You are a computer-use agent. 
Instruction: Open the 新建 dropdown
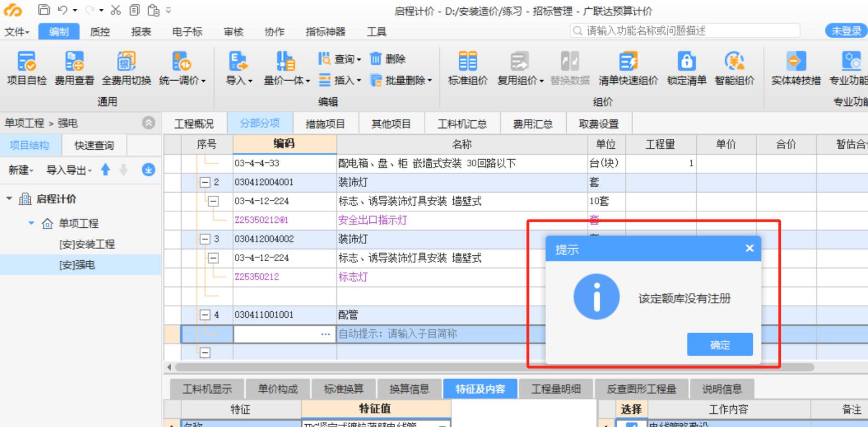pyautogui.click(x=21, y=170)
